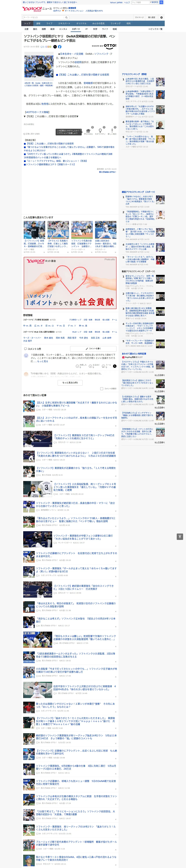Click the scroll-to-top arrow button
This screenshot has height=868, width=186.
click(180, 537)
